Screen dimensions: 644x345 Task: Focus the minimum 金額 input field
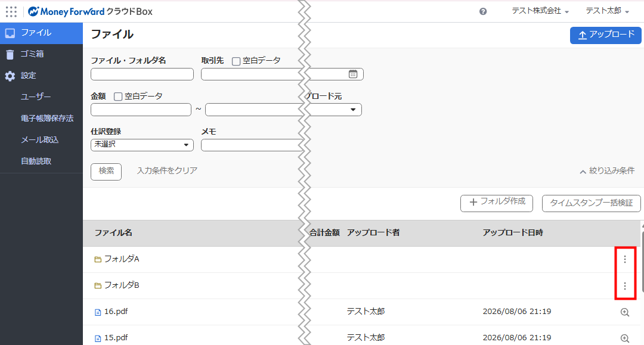coord(141,110)
